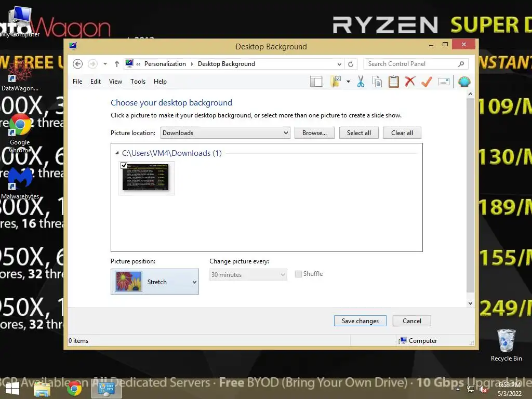Image resolution: width=532 pixels, height=399 pixels.
Task: Open File Explorer from the taskbar
Action: 43,389
